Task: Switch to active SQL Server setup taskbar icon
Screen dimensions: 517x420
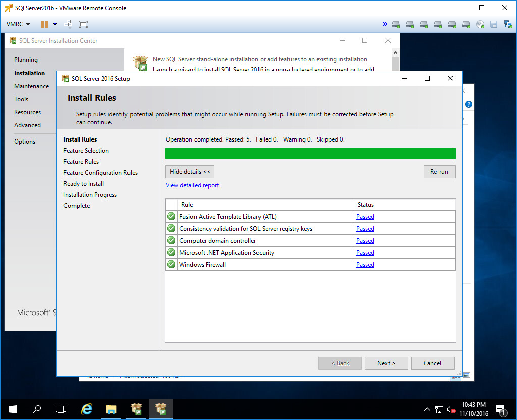Action: coord(161,409)
